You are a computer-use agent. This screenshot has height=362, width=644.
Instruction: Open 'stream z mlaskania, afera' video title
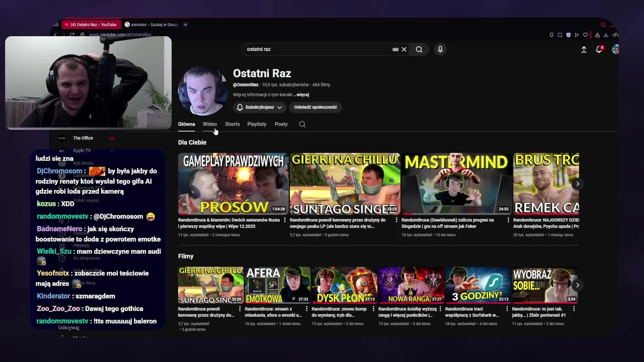click(273, 312)
